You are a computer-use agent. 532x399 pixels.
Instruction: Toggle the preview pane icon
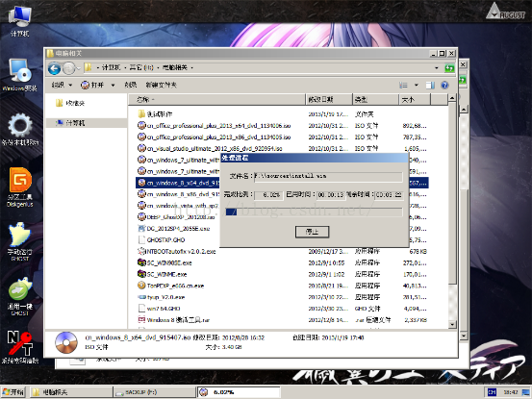click(x=430, y=85)
